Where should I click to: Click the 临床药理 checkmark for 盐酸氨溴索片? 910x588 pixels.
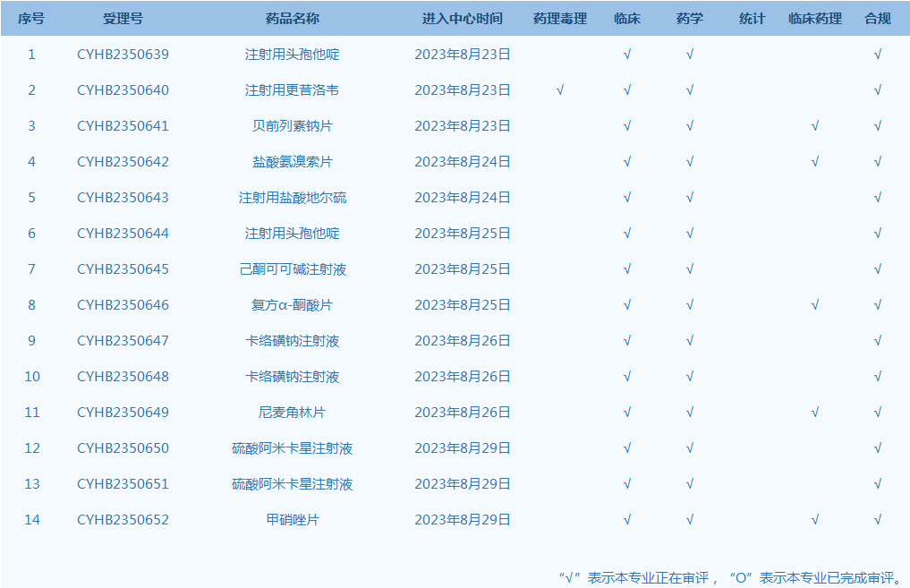pos(815,162)
